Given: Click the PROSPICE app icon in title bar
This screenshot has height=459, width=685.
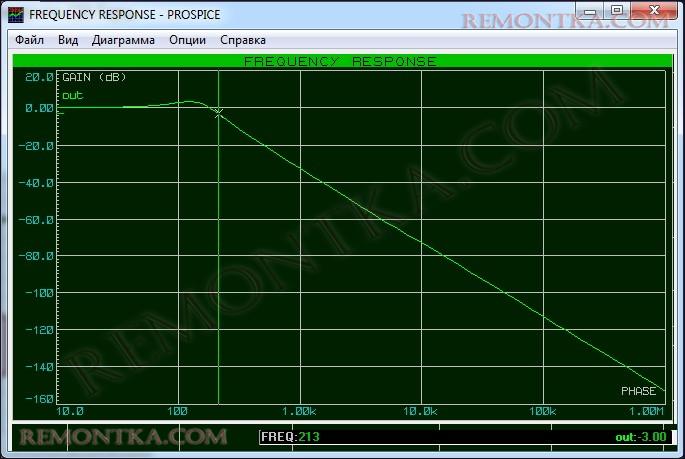Looking at the screenshot, I should [16, 15].
